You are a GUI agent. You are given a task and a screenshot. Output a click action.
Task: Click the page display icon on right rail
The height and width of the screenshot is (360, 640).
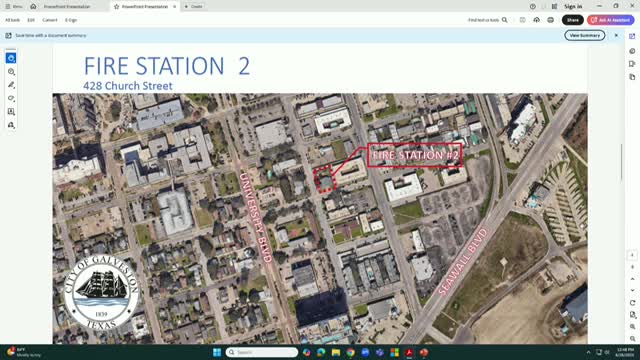click(x=632, y=315)
